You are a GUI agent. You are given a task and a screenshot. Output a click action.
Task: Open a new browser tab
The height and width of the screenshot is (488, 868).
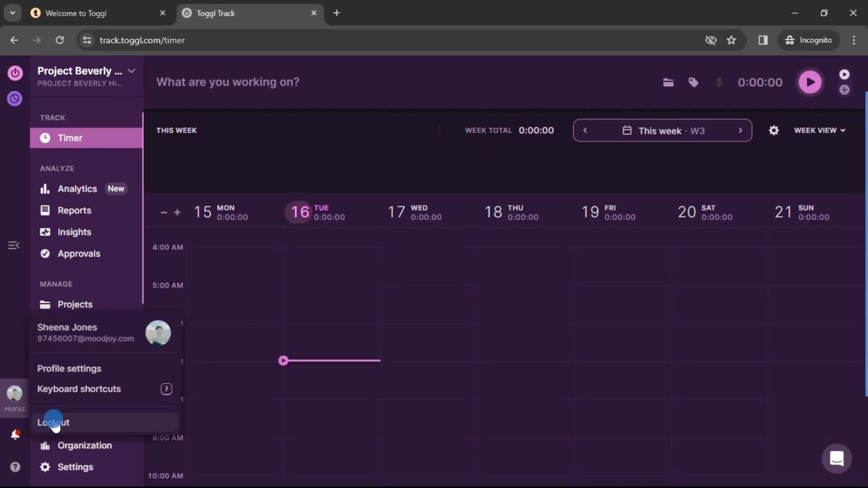click(336, 13)
